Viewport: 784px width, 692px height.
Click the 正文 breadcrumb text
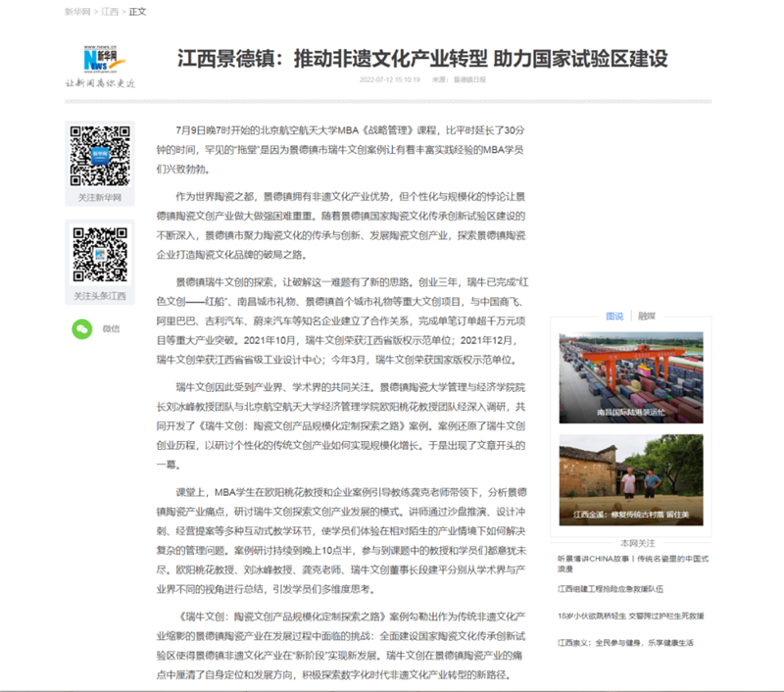pyautogui.click(x=137, y=12)
